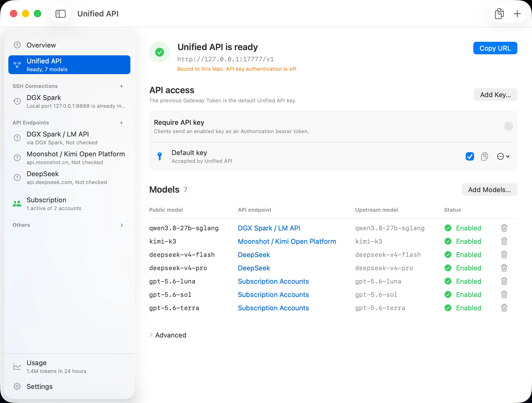532x403 pixels.
Task: Delete the gpt-5.6-sol model row
Action: (x=504, y=294)
